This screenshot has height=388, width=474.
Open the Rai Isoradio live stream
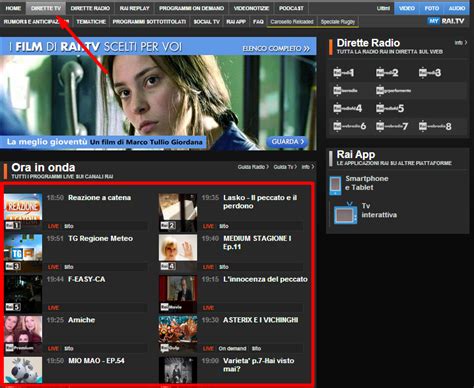[x=345, y=90]
